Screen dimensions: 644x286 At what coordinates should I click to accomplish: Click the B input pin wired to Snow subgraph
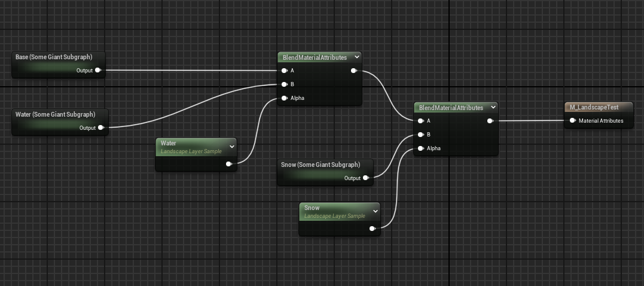point(421,135)
